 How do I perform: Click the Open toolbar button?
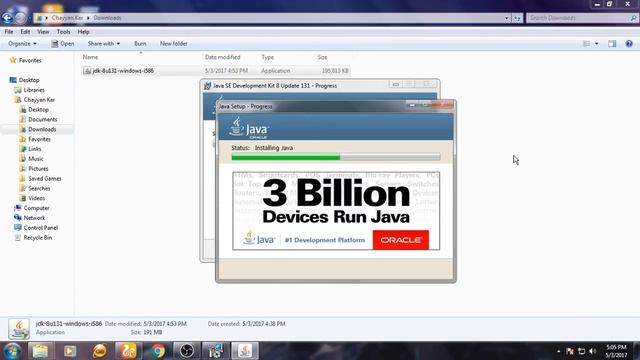(63, 44)
